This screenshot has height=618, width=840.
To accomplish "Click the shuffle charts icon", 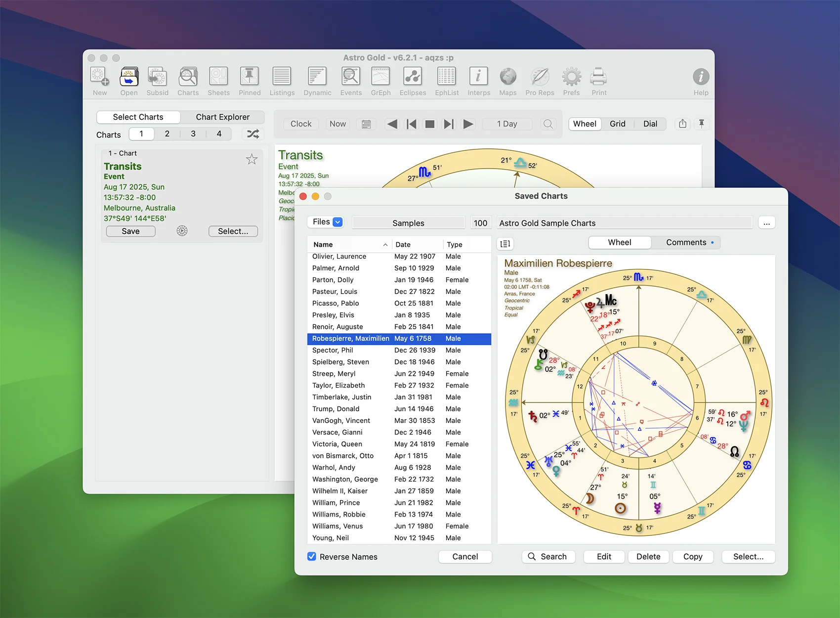I will 253,134.
